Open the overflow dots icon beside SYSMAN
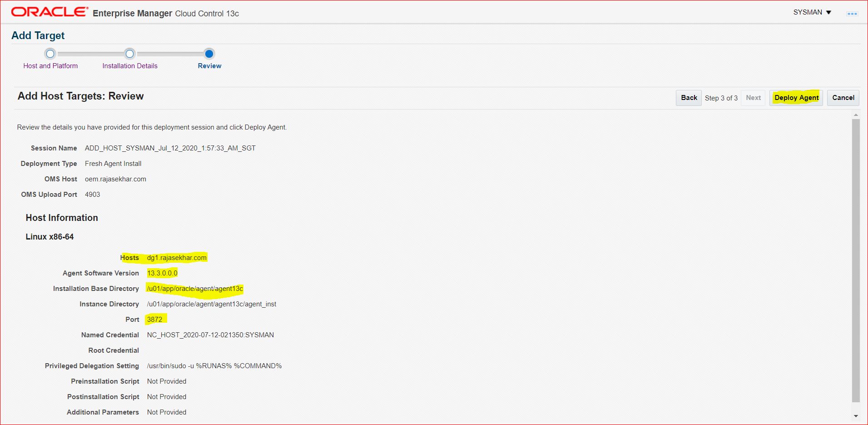The image size is (868, 425). pyautogui.click(x=852, y=14)
